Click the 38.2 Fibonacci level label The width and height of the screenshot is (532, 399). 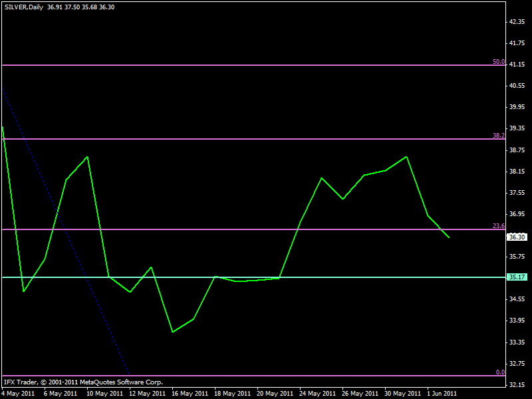point(499,135)
